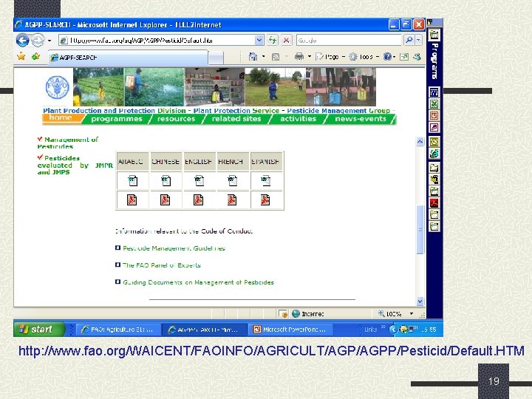Select the news-events navigation tab
This screenshot has width=532, height=399.
pos(361,119)
